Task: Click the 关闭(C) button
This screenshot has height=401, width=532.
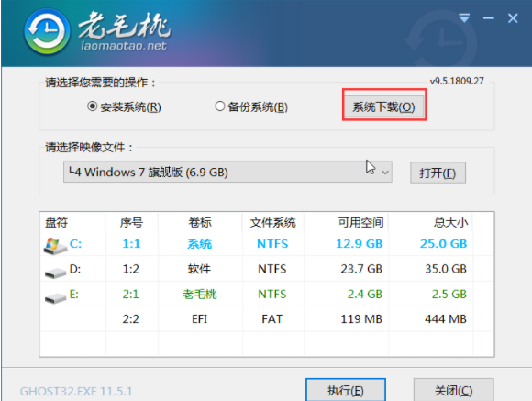Action: pos(454,391)
